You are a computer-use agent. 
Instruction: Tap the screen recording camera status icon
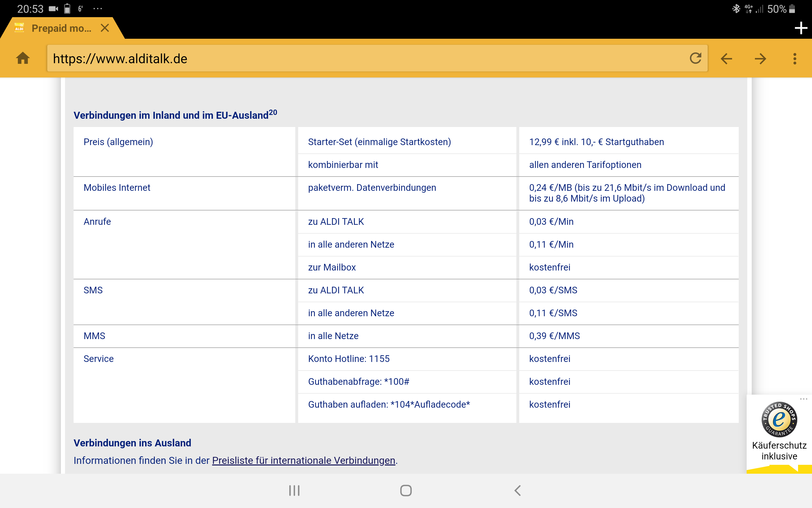click(x=53, y=9)
